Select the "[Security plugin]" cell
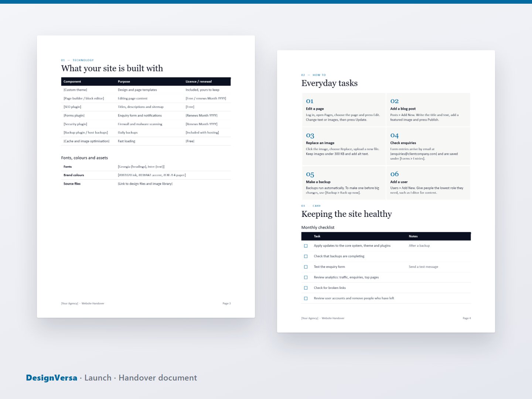This screenshot has width=532, height=399. coord(75,124)
